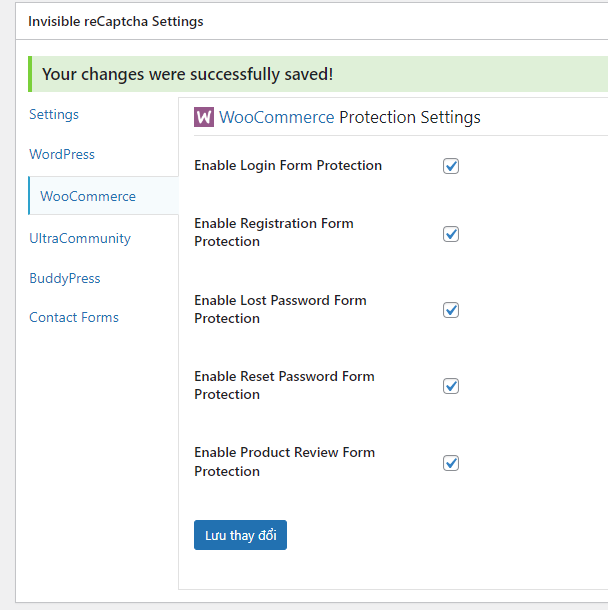Disable Lost Password Form Protection checkbox
Image resolution: width=608 pixels, height=610 pixels.
click(451, 310)
